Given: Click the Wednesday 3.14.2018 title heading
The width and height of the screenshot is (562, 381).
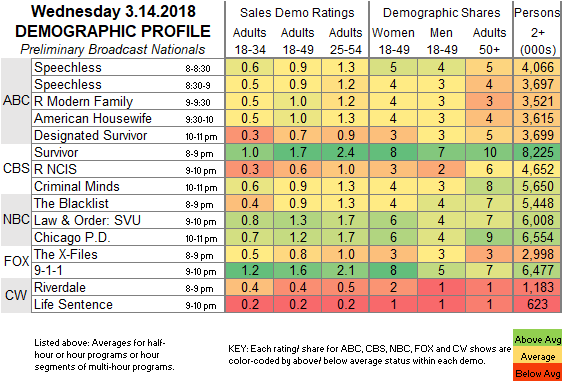Looking at the screenshot, I should click(x=113, y=11).
